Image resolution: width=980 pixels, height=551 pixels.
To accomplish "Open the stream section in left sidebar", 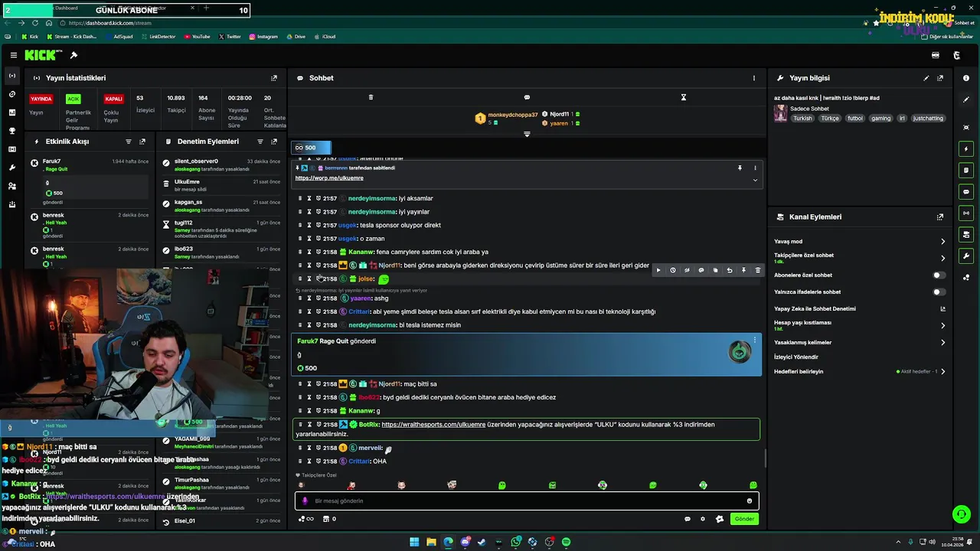I will tap(11, 76).
